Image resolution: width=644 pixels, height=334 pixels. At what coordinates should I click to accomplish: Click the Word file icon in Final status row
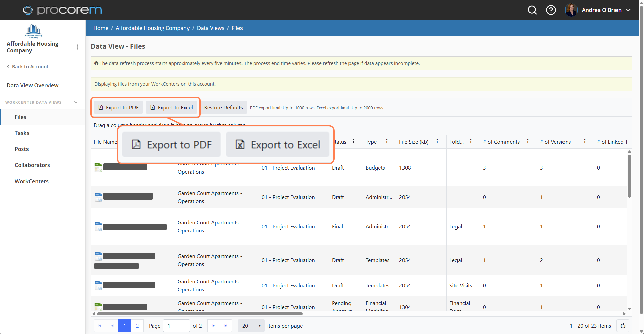[x=98, y=227]
